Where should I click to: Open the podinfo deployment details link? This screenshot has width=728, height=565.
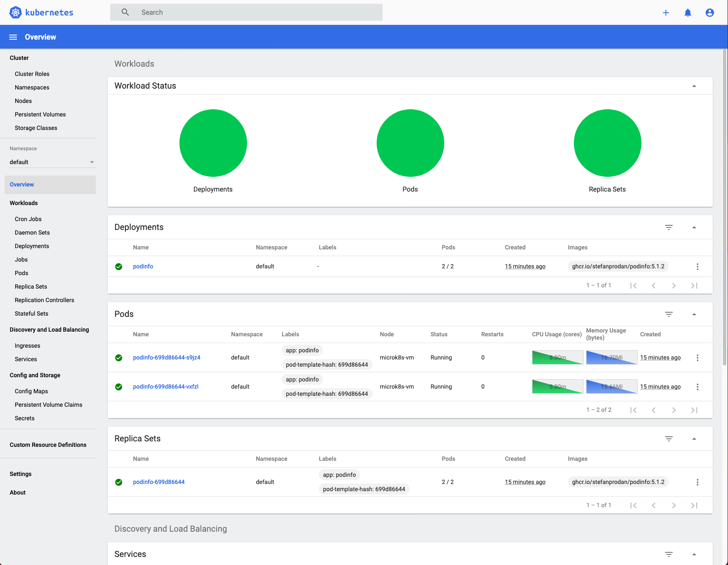143,266
